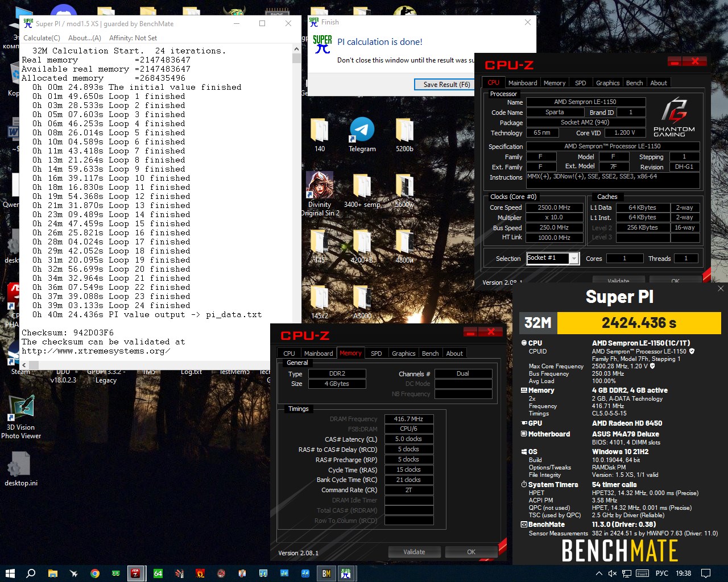The image size is (728, 582).
Task: Open the notification center icon
Action: pyautogui.click(x=706, y=573)
